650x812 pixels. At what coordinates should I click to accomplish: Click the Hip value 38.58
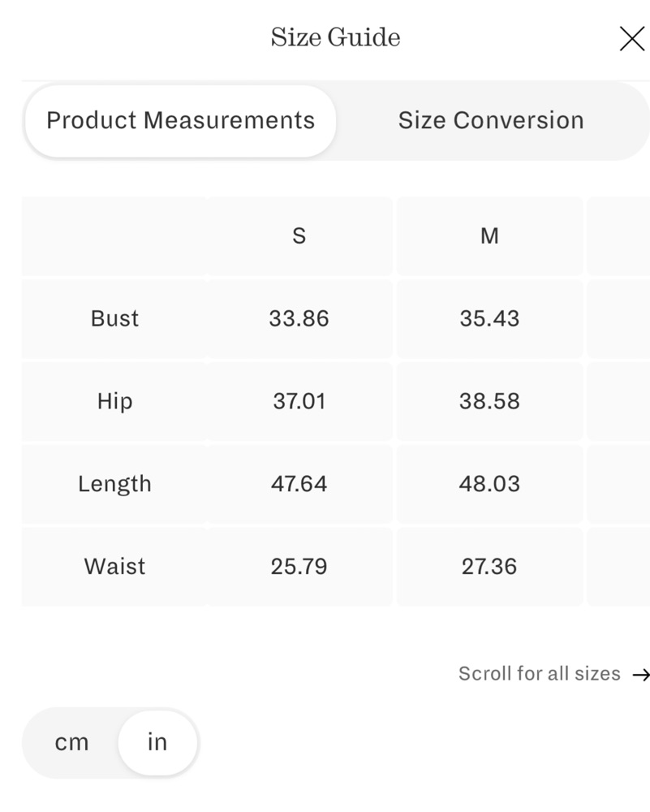click(x=489, y=401)
